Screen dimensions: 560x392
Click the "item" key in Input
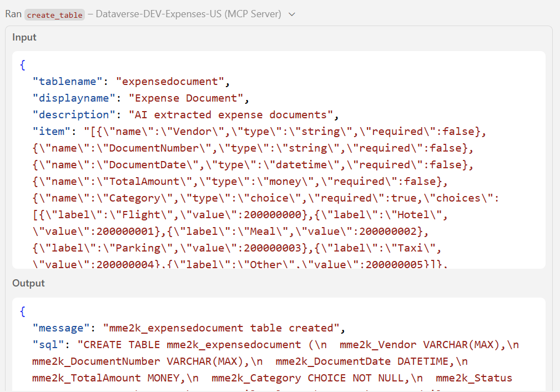(52, 132)
